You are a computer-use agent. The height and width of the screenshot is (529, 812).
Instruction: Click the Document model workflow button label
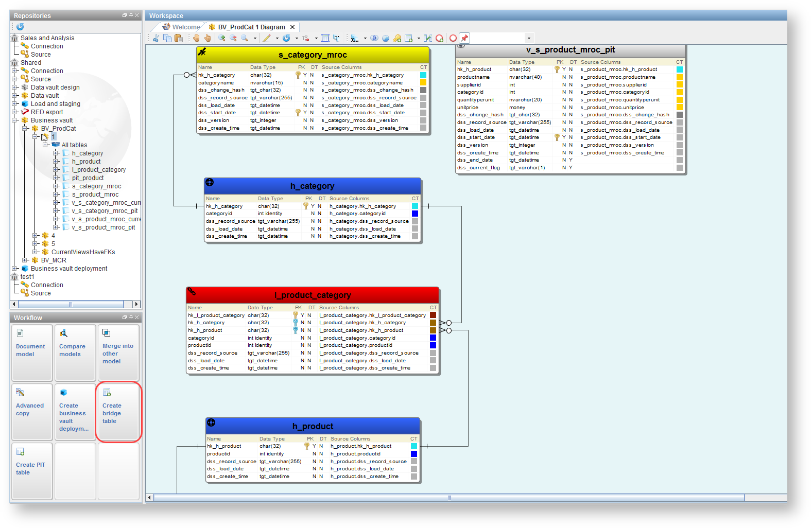click(30, 350)
